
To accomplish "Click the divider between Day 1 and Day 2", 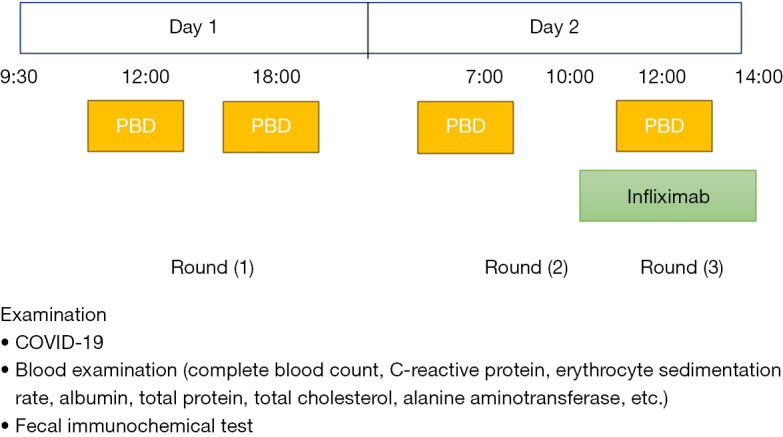I will (x=368, y=30).
